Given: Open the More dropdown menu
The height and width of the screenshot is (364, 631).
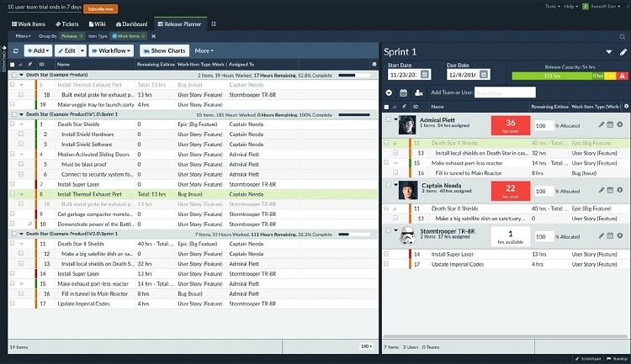Looking at the screenshot, I should (204, 51).
